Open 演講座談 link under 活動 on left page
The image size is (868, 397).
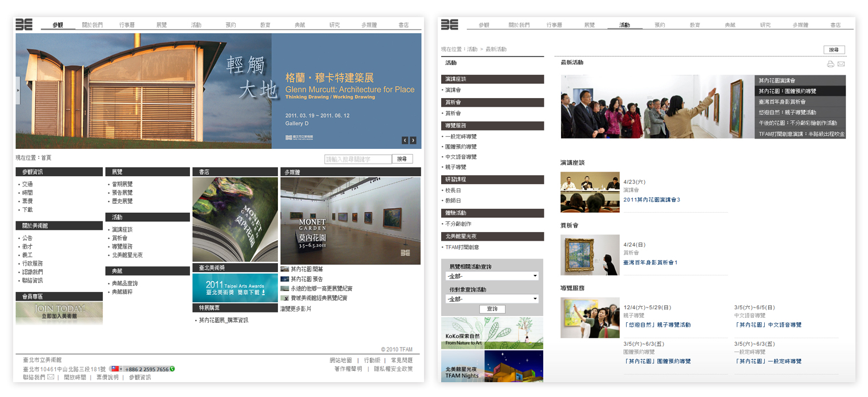[122, 229]
